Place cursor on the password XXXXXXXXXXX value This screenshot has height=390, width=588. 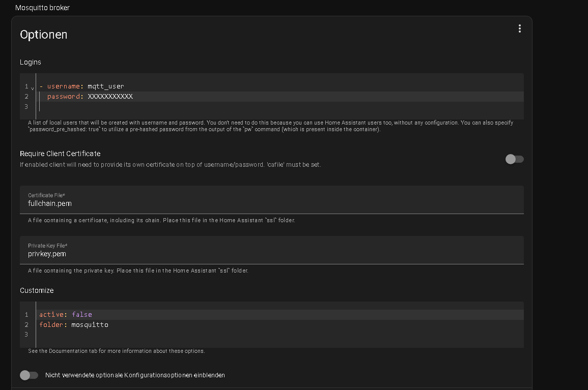click(110, 97)
